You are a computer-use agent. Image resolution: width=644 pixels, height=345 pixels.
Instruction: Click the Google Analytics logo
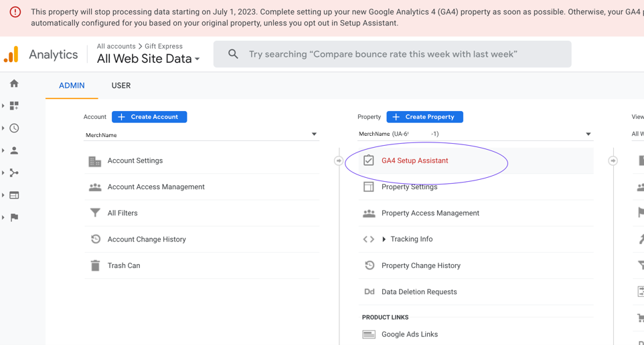pyautogui.click(x=11, y=54)
